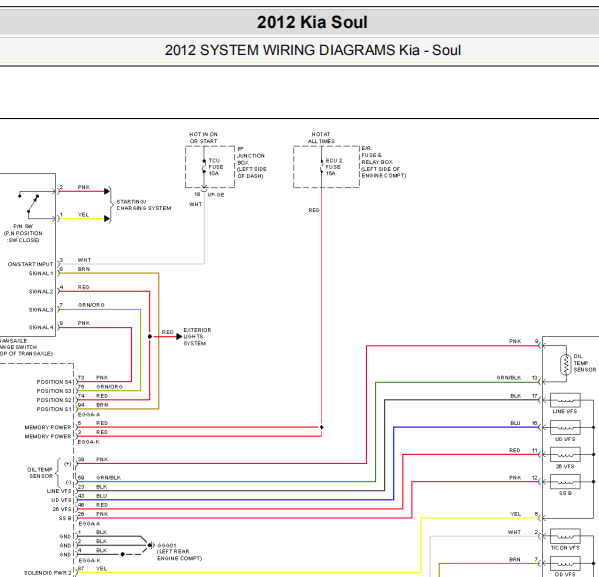Viewport: 599px width, 577px height.
Task: Click the G0001 ground symbol
Action: point(151,545)
